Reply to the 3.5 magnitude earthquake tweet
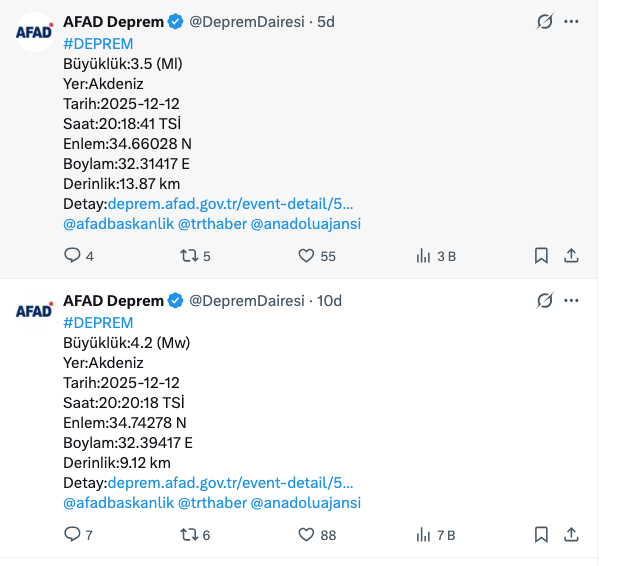The image size is (619, 566). 72,256
